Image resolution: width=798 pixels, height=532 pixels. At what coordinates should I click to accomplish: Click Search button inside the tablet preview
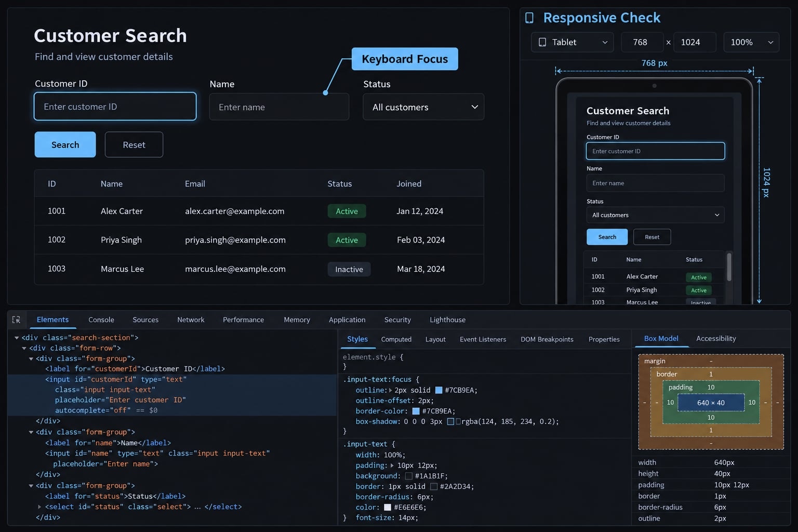pyautogui.click(x=607, y=237)
